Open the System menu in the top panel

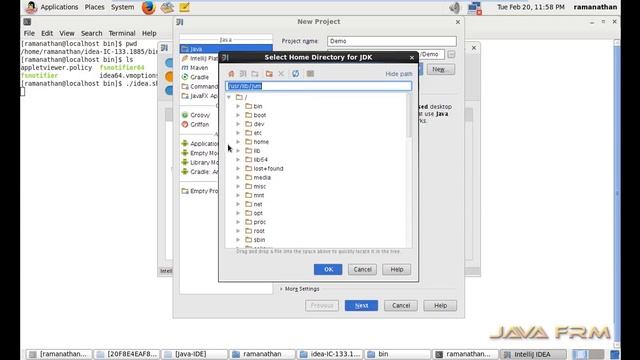[122, 7]
